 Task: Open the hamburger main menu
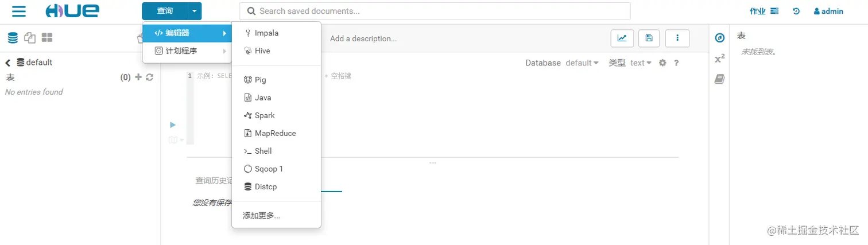19,11
